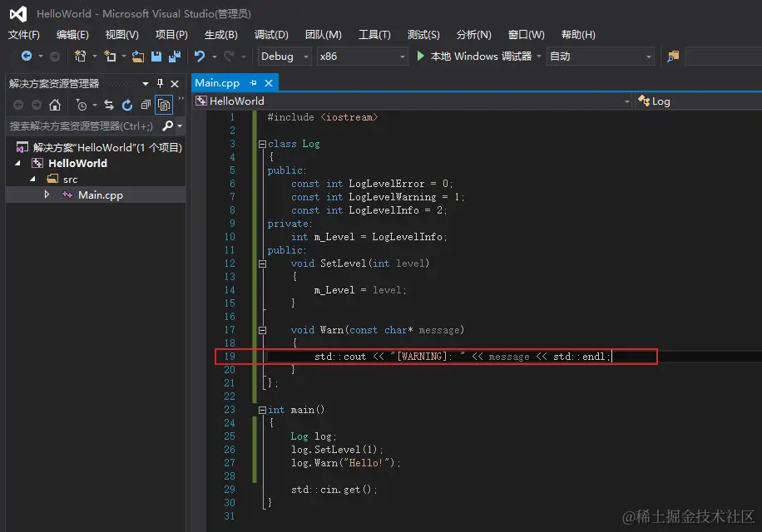Click 本地 Windows 调试器 start button

pos(475,57)
